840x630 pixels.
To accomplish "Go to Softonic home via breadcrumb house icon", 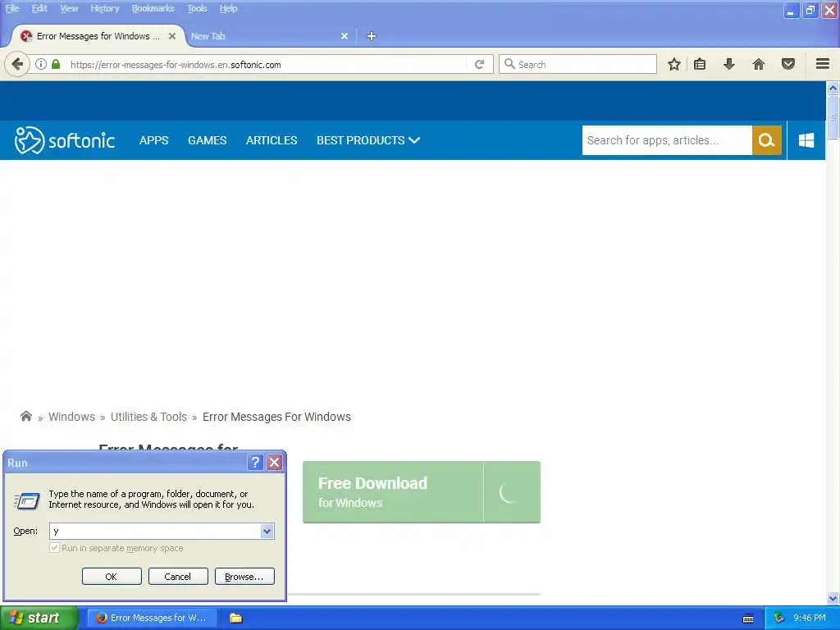I will tap(25, 416).
